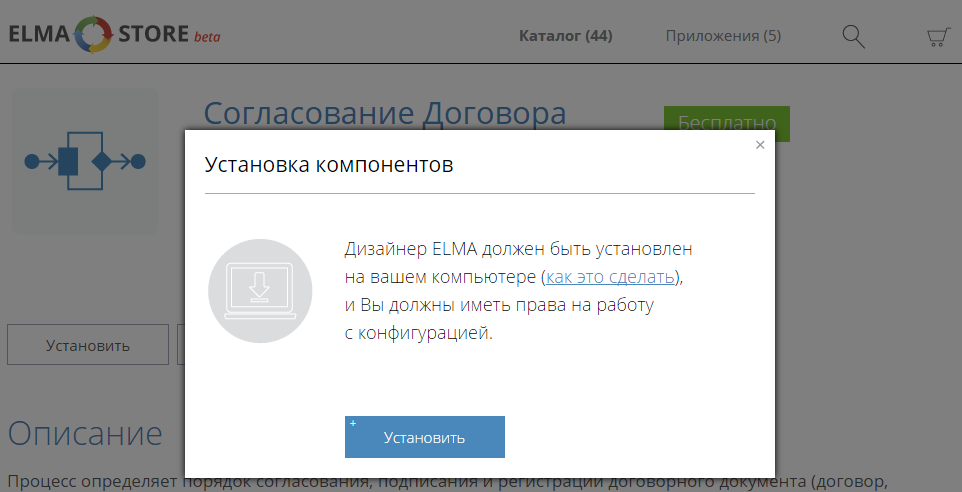Screen dimensions: 962x492
Task: Click the text 'Дизайнер ELMA должен быть установлен'
Action: coord(518,249)
